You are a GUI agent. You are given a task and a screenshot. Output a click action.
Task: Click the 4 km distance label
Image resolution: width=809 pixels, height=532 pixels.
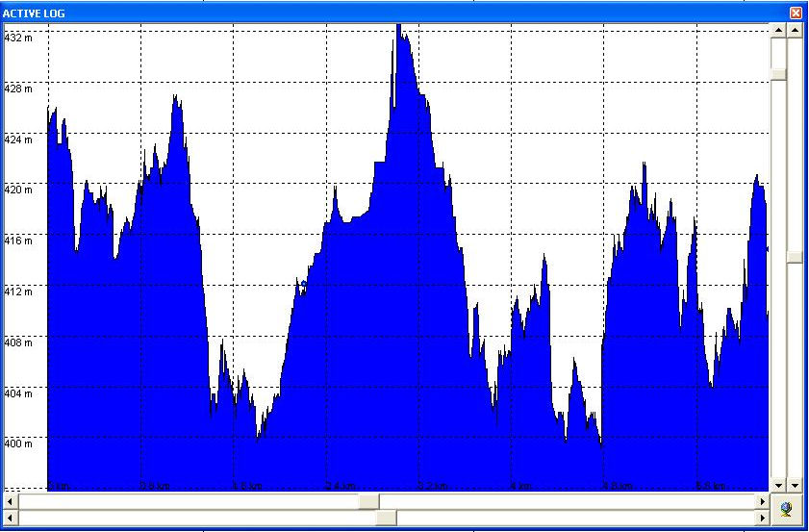tap(521, 486)
